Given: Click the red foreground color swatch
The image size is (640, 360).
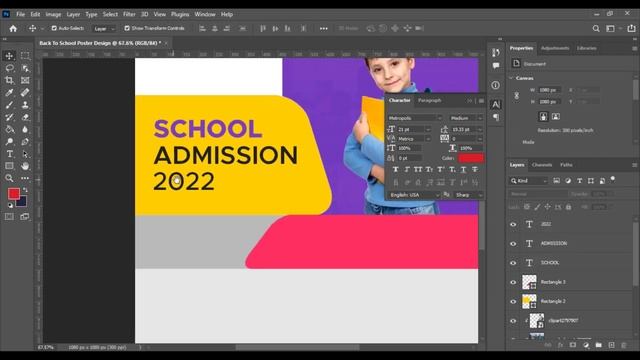Looking at the screenshot, I should point(13,193).
